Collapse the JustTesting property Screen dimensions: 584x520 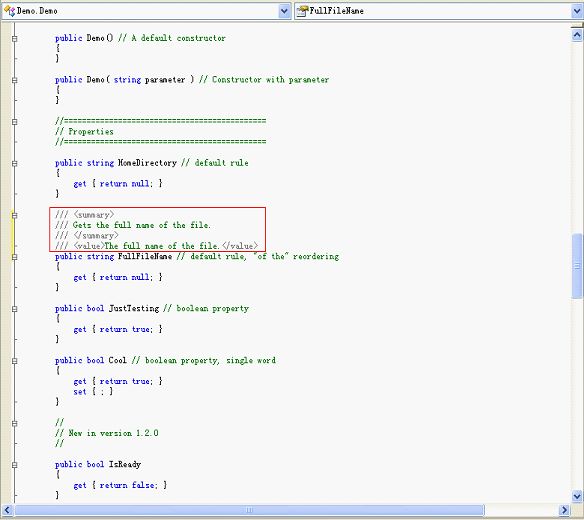coord(15,309)
